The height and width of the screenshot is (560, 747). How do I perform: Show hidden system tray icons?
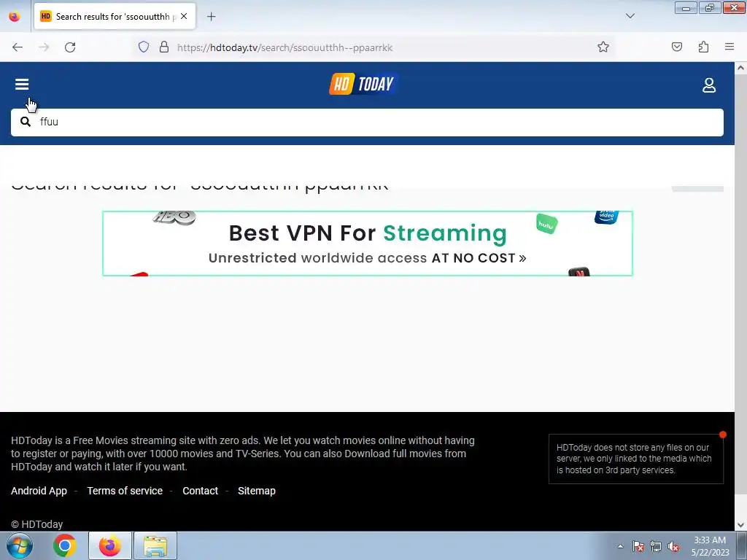tap(620, 546)
